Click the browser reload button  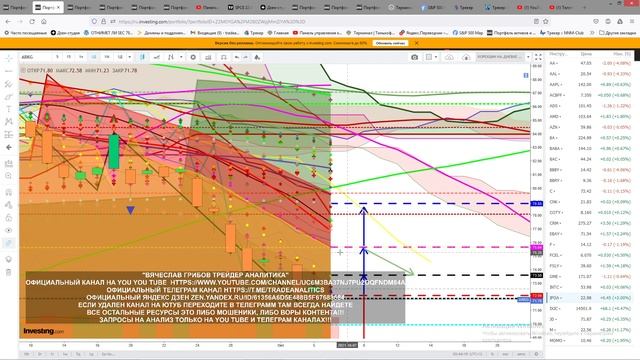(x=32, y=21)
